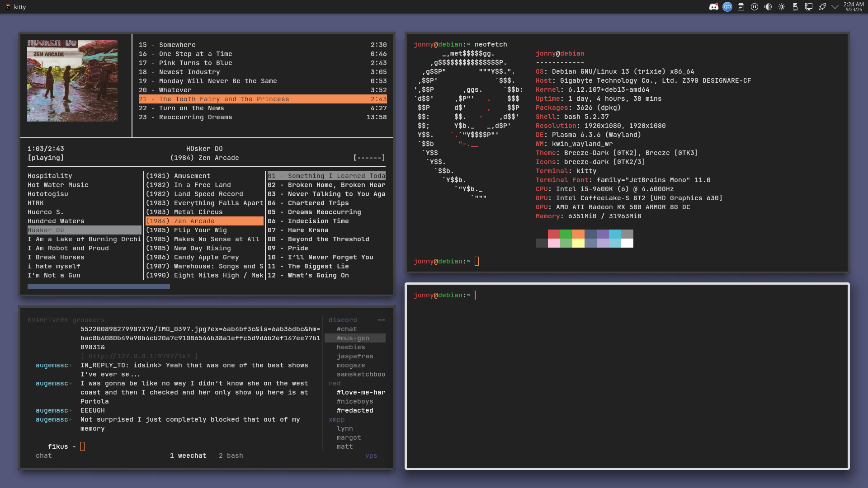The height and width of the screenshot is (488, 868).
Task: Click the Zen Arcade album cover thumbnail
Action: click(72, 81)
